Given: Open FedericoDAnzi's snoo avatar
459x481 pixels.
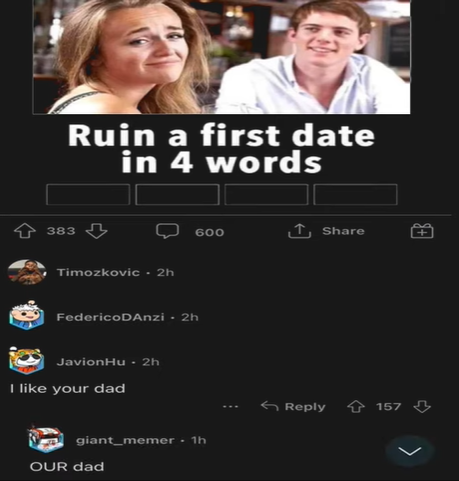Looking at the screenshot, I should pos(27,315).
